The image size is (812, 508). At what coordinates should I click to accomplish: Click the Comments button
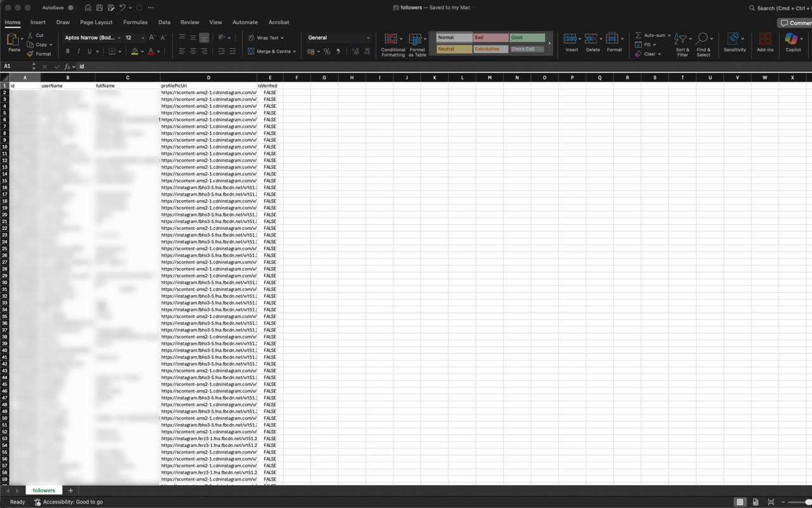point(796,23)
